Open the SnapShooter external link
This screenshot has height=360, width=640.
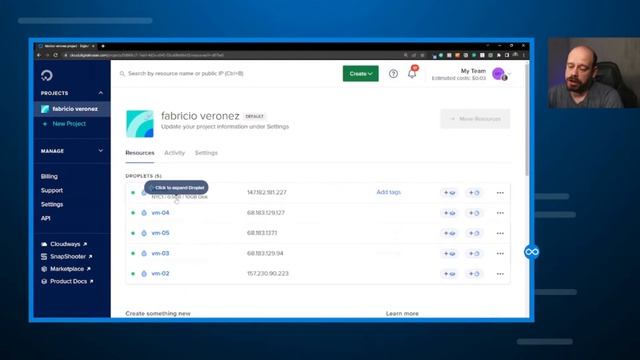[x=67, y=256]
